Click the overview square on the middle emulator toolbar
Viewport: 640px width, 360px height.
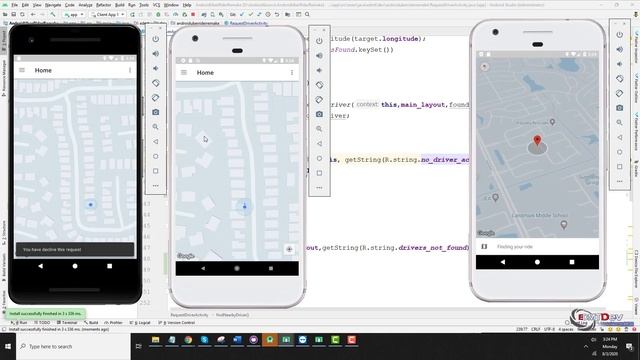pos(319,173)
